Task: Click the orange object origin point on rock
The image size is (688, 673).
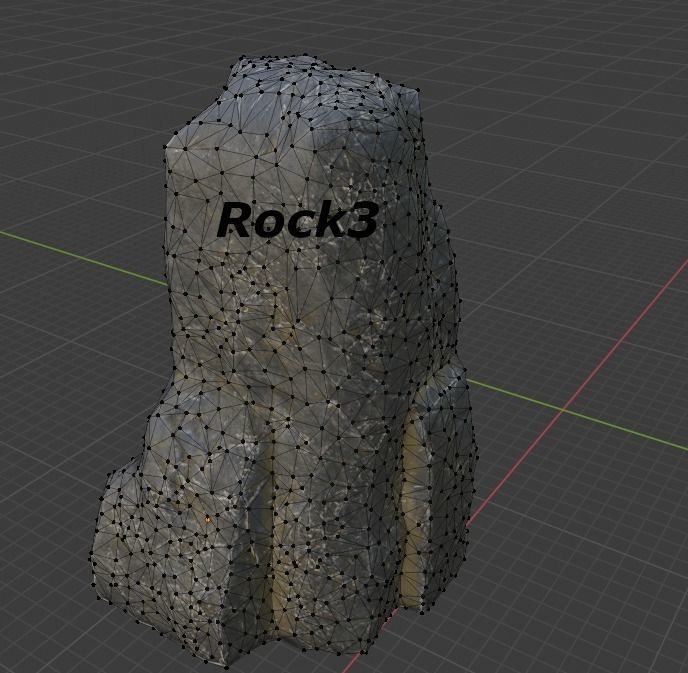Action: click(x=208, y=519)
